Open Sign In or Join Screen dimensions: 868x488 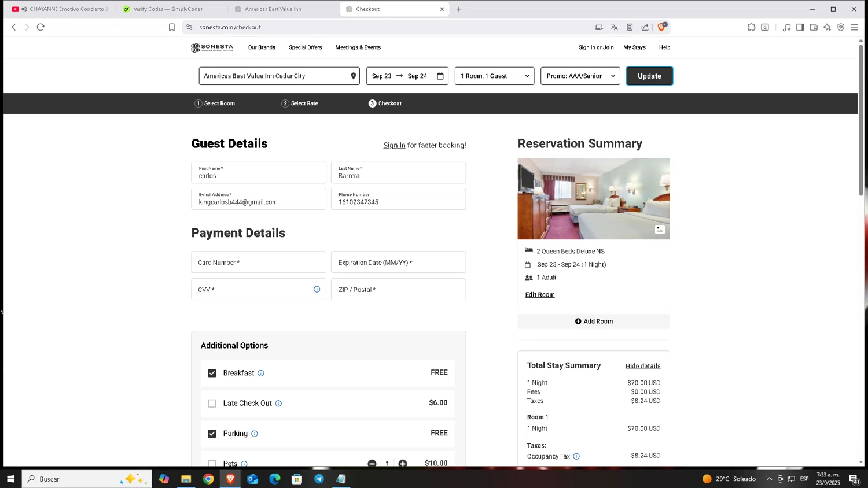pos(596,47)
